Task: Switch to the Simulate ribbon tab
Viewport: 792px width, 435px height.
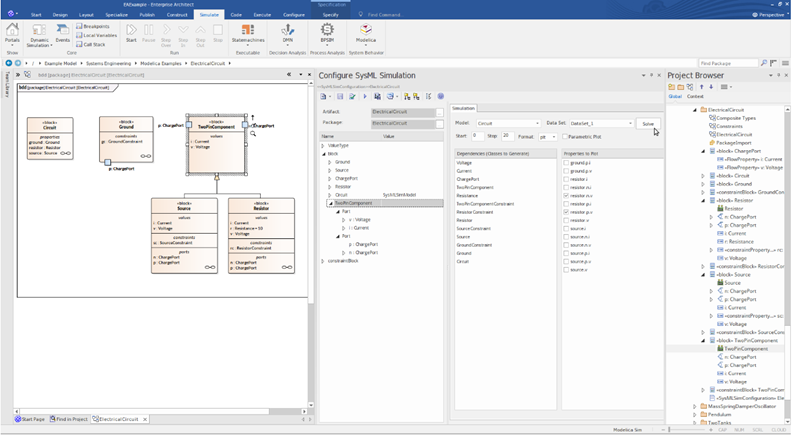Action: (x=209, y=15)
